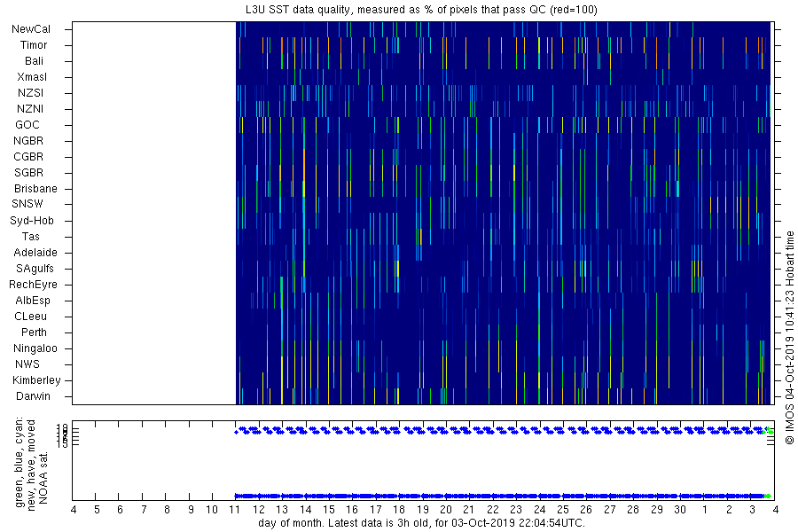The height and width of the screenshot is (532, 798).
Task: Click the AlbEsp row label
Action: point(33,301)
